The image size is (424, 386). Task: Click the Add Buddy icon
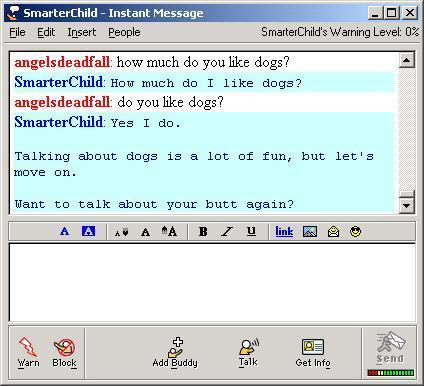(x=175, y=352)
